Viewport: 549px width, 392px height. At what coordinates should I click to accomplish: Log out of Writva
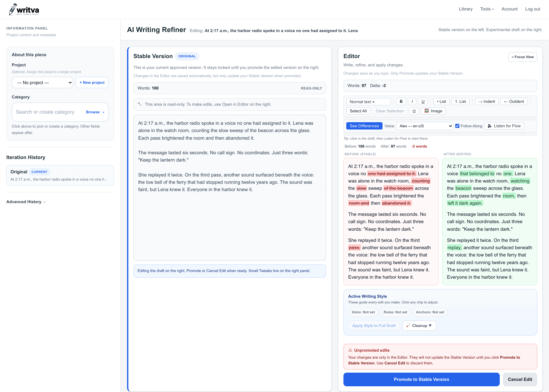tap(532, 9)
